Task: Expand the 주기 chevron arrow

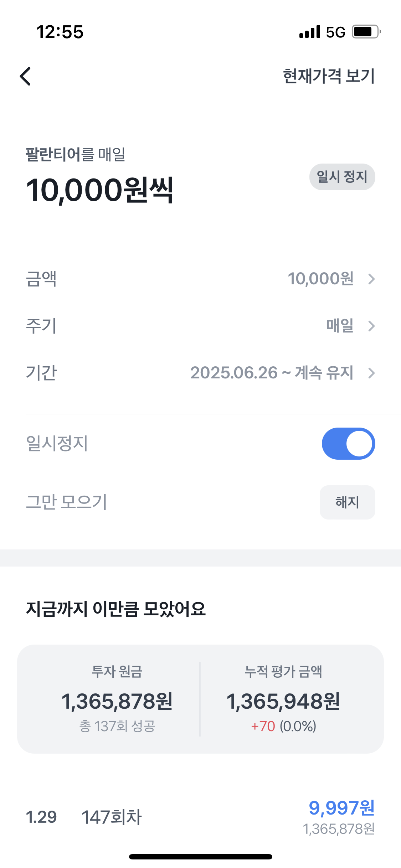Action: pos(371,326)
